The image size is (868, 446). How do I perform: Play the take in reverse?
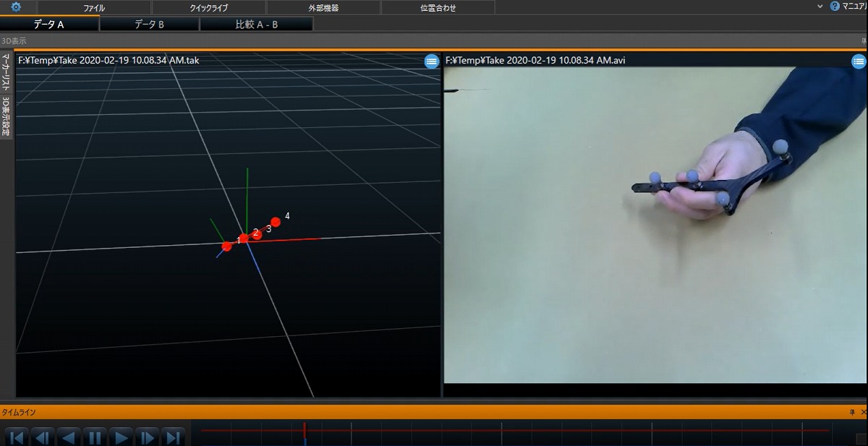[69, 437]
